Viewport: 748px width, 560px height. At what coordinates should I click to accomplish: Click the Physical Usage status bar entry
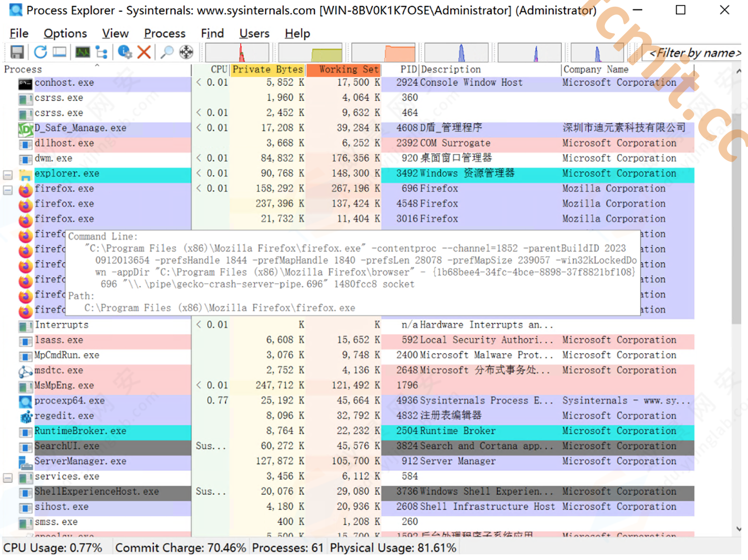coord(393,548)
